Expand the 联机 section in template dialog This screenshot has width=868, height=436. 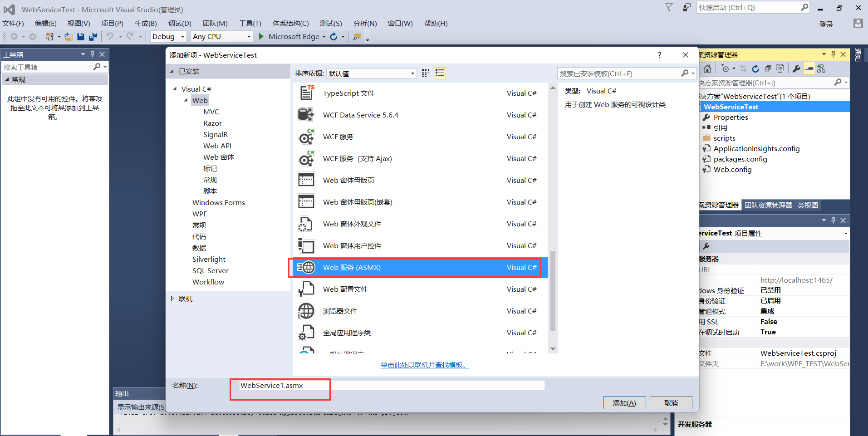[x=172, y=299]
